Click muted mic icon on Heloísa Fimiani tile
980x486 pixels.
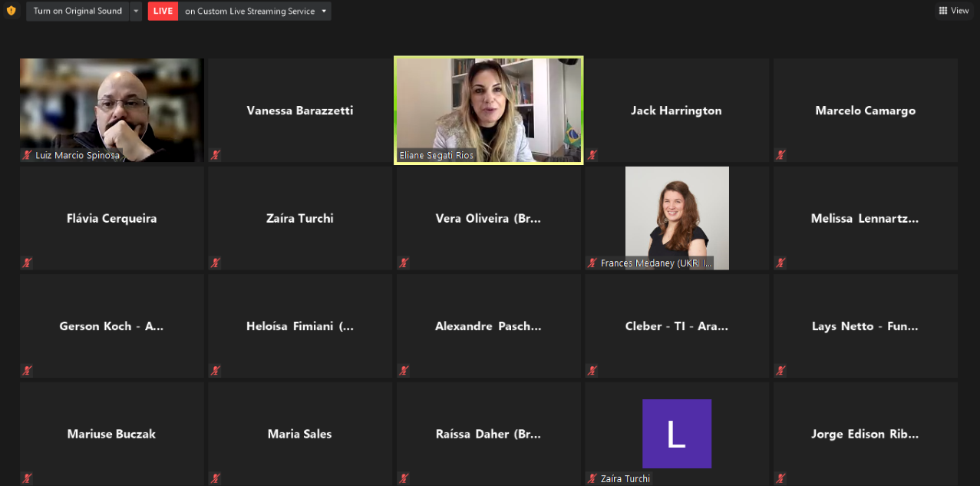click(216, 371)
